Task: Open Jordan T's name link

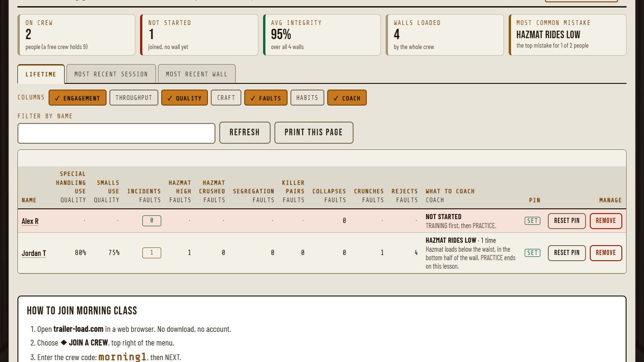Action: click(34, 253)
